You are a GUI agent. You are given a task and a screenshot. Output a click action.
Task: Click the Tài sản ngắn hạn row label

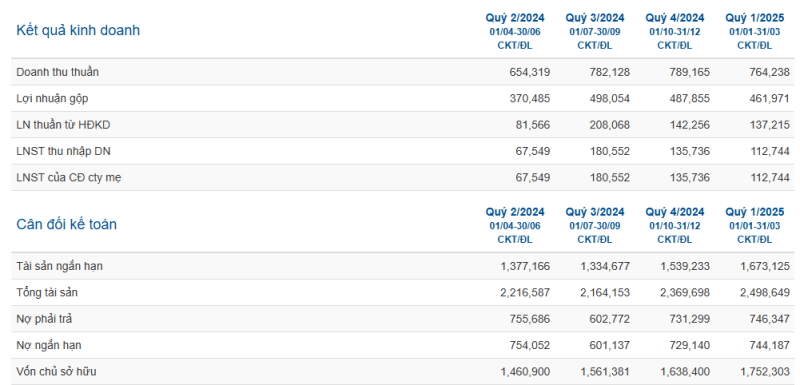(60, 266)
